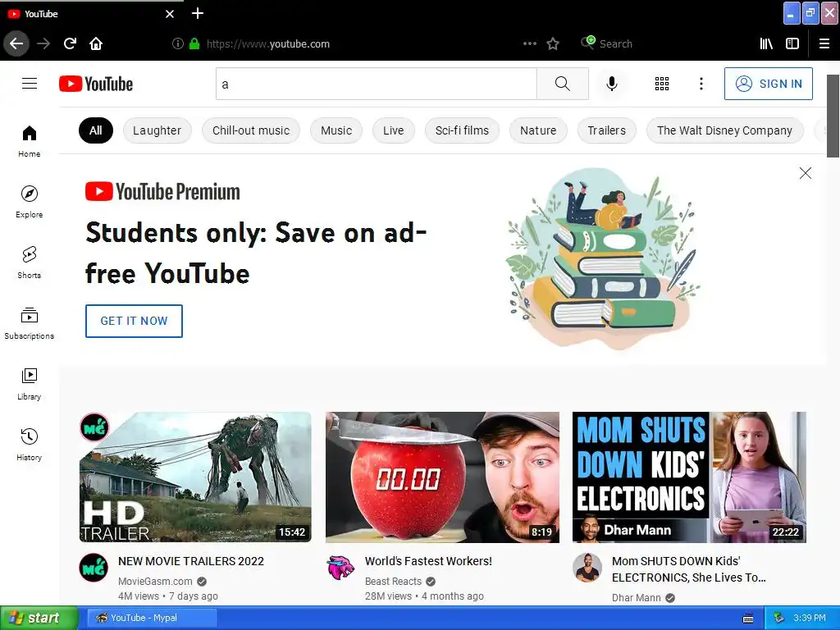This screenshot has height=630, width=840.
Task: Select the YouTube - Mypal taskbar item
Action: (152, 618)
